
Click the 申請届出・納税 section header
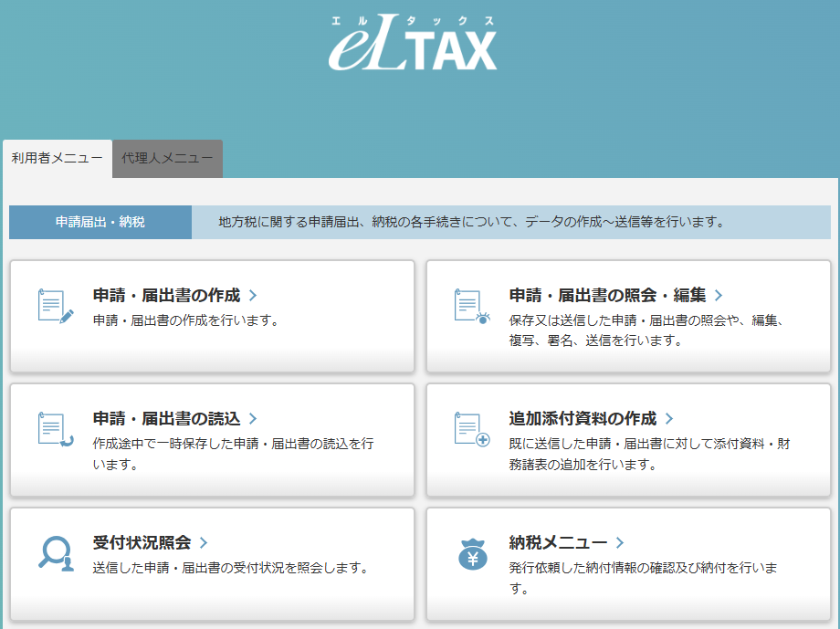click(100, 222)
